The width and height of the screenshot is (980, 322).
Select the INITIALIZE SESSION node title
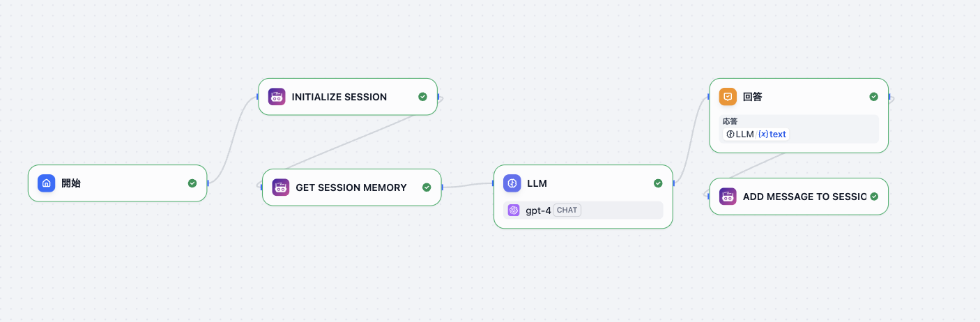[339, 97]
